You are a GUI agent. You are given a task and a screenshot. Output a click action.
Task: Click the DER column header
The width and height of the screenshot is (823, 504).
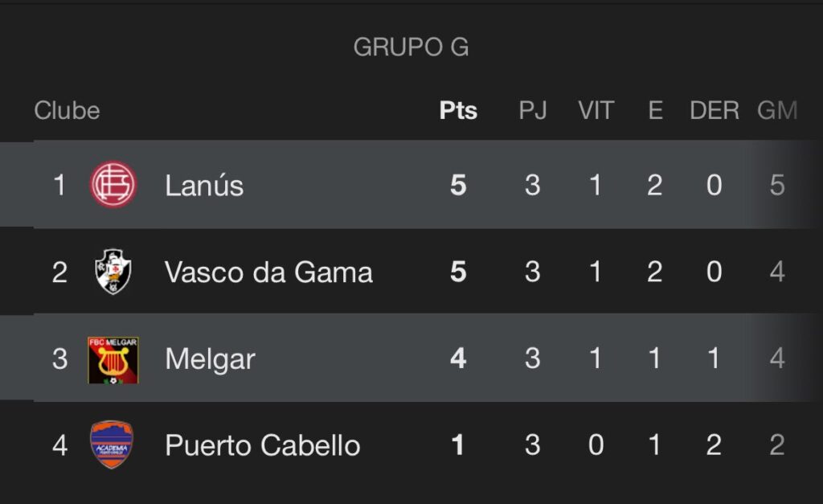714,110
